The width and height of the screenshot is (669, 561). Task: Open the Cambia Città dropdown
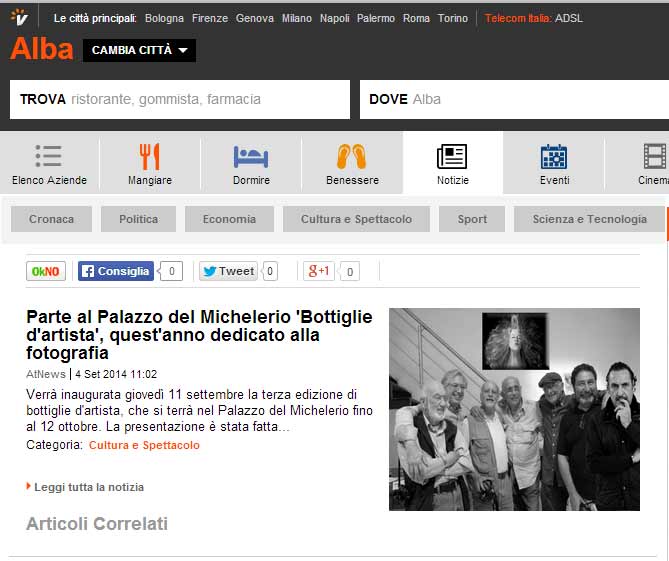click(x=140, y=50)
